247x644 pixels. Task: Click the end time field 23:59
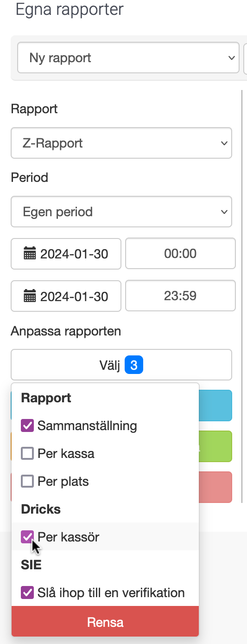pos(180,296)
